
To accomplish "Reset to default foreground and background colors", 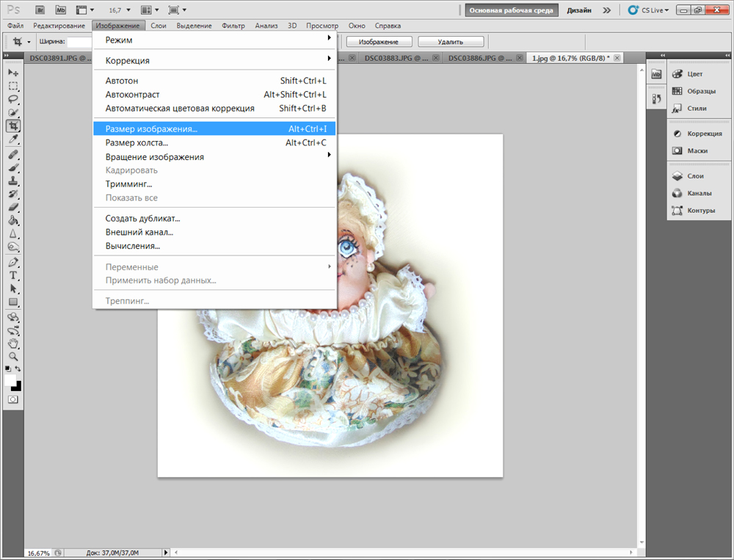I will pos(8,369).
